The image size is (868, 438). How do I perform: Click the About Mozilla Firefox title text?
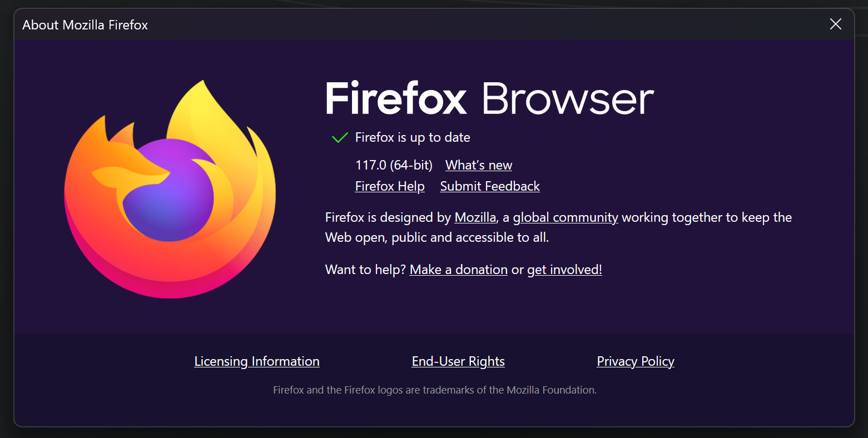[x=85, y=25]
